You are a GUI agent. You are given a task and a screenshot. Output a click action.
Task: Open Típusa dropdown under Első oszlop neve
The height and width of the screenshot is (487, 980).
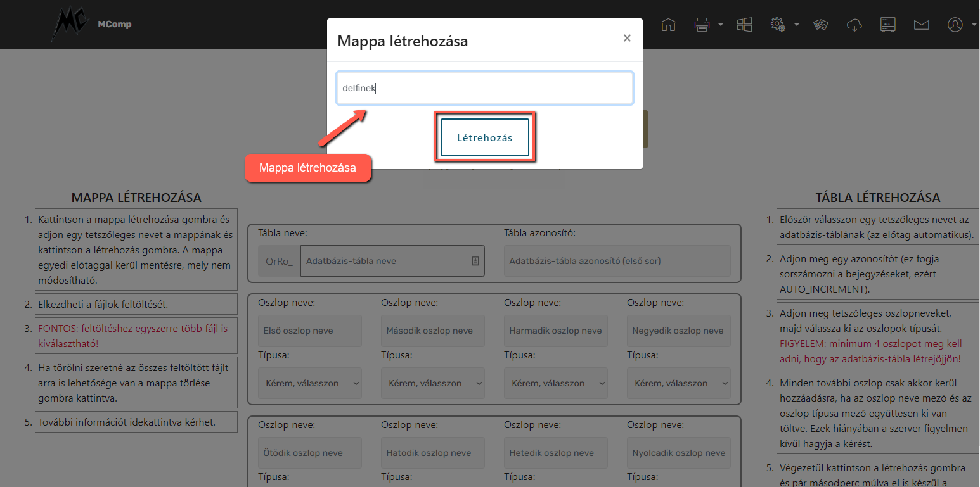[x=310, y=383]
